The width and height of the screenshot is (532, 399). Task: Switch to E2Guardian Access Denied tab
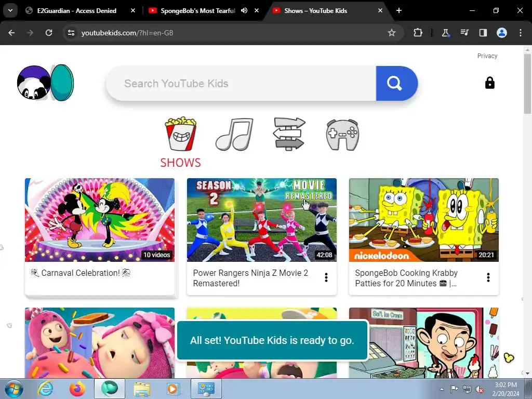(77, 10)
